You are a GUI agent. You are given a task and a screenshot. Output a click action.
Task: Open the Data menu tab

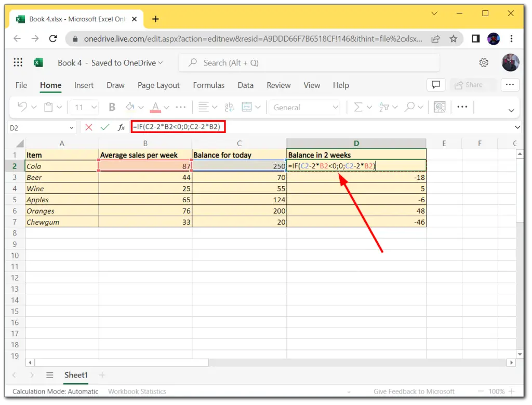(245, 85)
